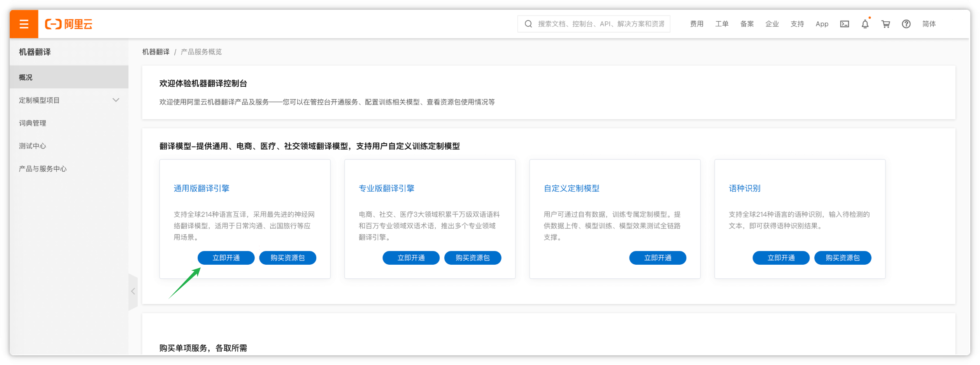
Task: Click the Alibaba Cloud logo
Action: pyautogui.click(x=69, y=24)
